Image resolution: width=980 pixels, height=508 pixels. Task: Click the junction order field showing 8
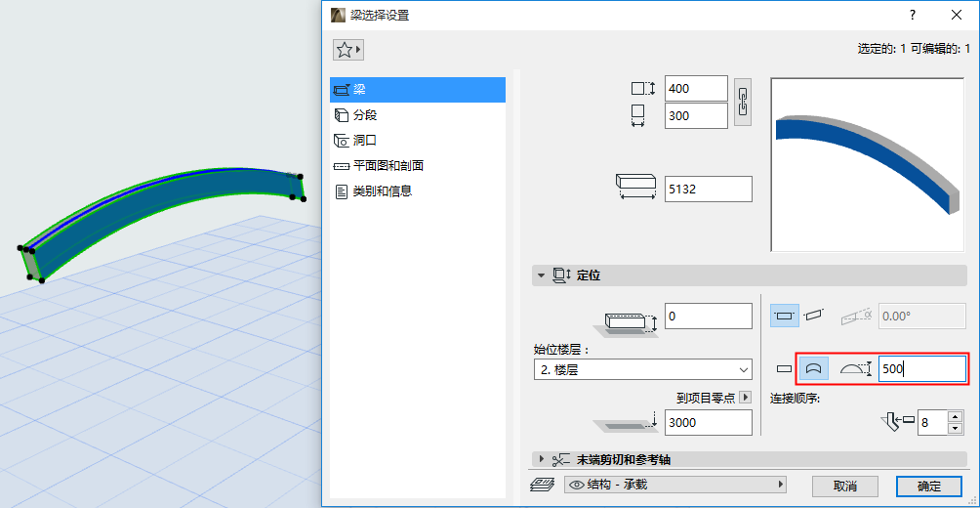[932, 423]
